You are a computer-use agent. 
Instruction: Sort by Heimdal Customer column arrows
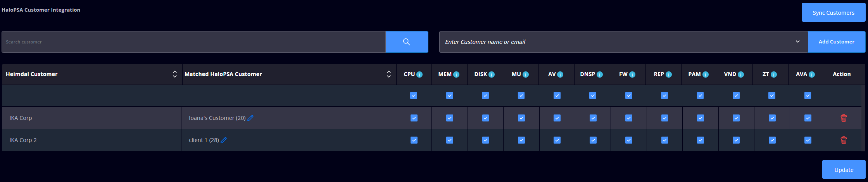pos(174,74)
